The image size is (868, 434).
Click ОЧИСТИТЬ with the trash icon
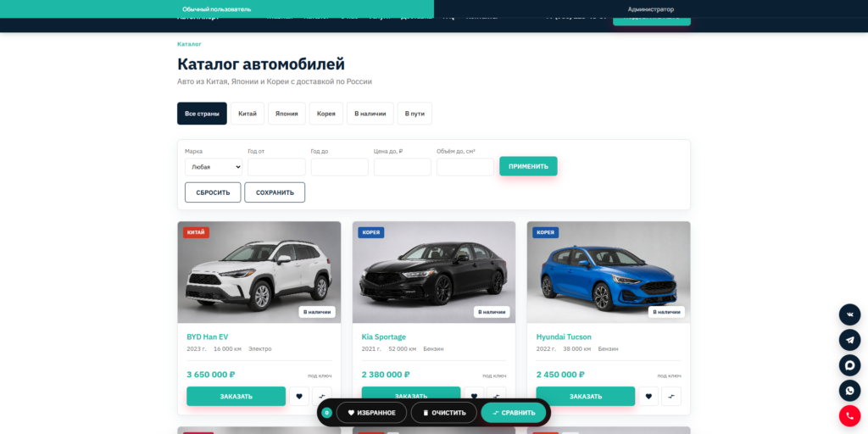(x=444, y=413)
